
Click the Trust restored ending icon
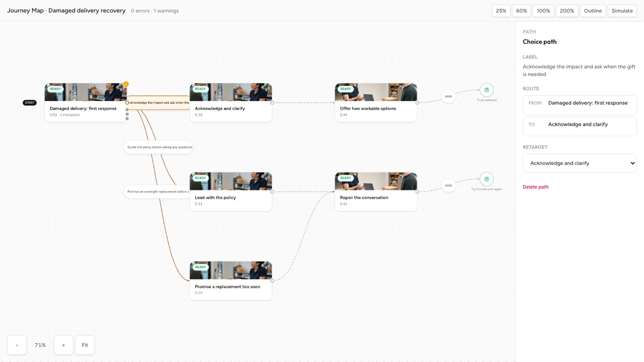487,90
